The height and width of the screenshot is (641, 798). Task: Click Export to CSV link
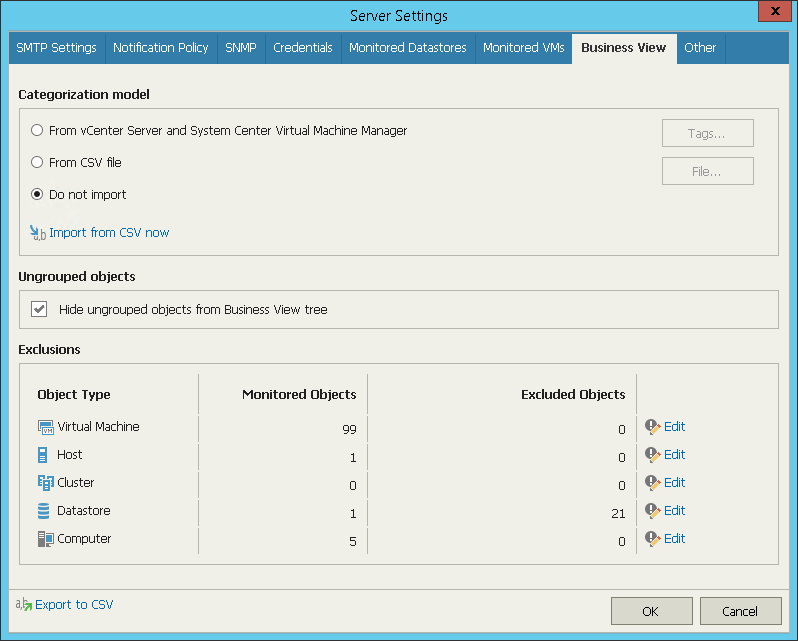74,604
